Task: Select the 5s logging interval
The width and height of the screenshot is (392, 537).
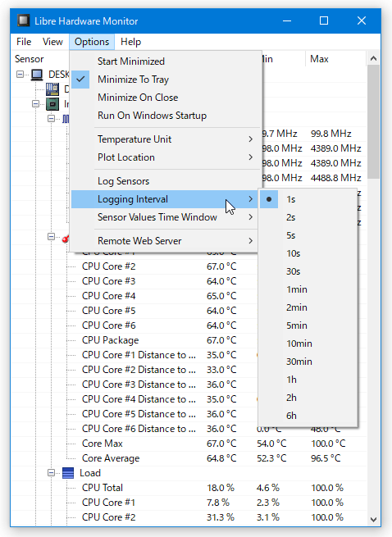Action: 308,235
